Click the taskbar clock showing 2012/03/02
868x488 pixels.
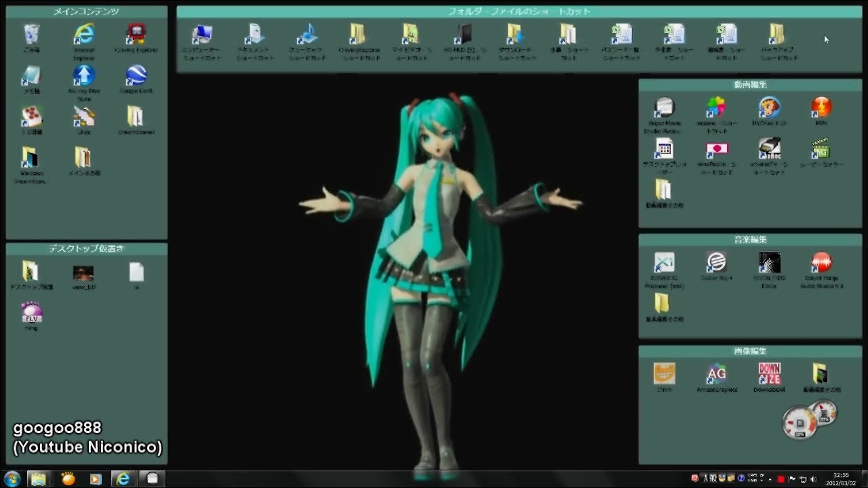[842, 479]
